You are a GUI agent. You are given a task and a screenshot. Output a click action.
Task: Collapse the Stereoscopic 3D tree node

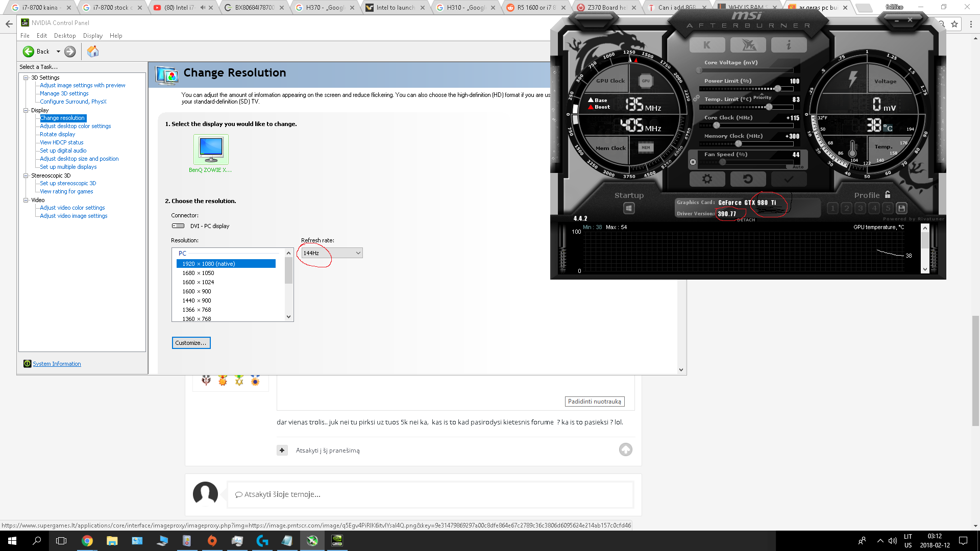click(26, 176)
